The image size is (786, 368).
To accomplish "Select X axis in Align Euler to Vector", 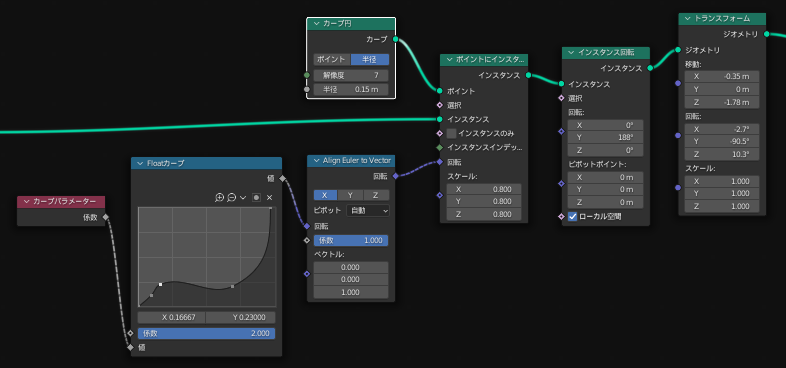I will 325,195.
